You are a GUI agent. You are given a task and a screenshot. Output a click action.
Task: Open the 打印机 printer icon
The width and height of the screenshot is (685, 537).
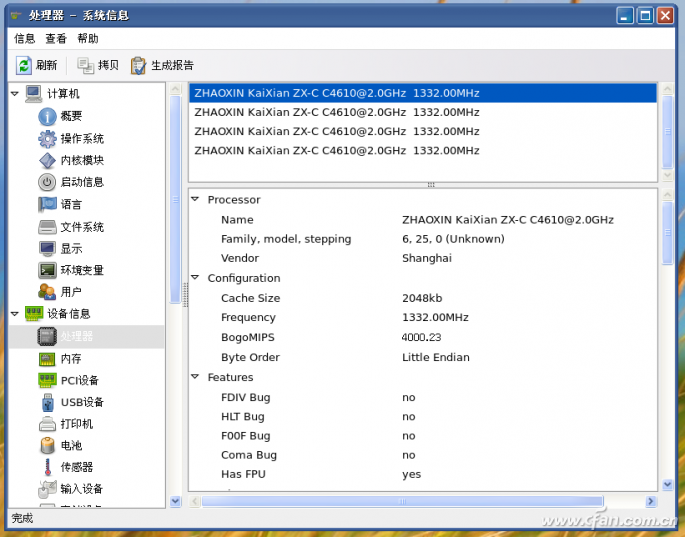47,424
